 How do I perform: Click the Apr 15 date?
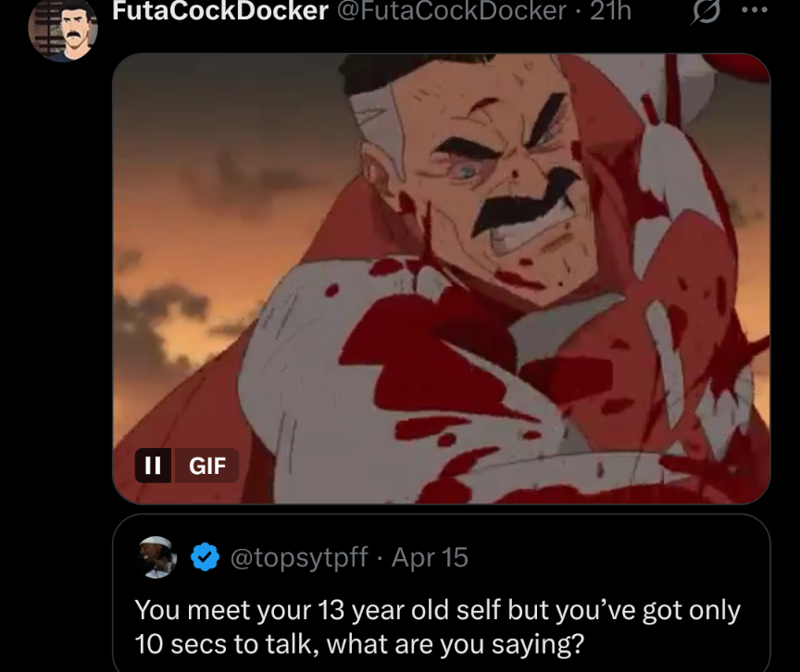click(x=430, y=558)
